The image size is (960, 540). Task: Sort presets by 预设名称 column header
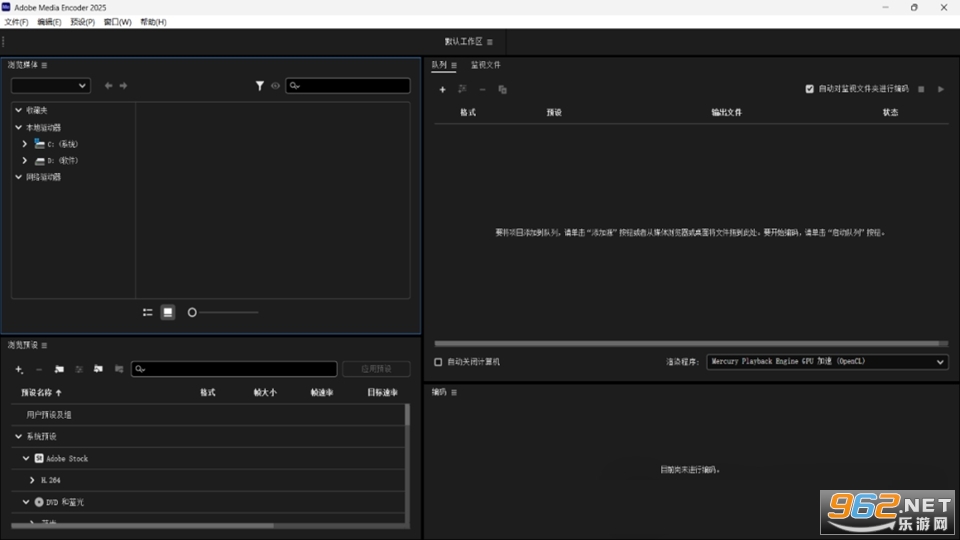tap(41, 392)
